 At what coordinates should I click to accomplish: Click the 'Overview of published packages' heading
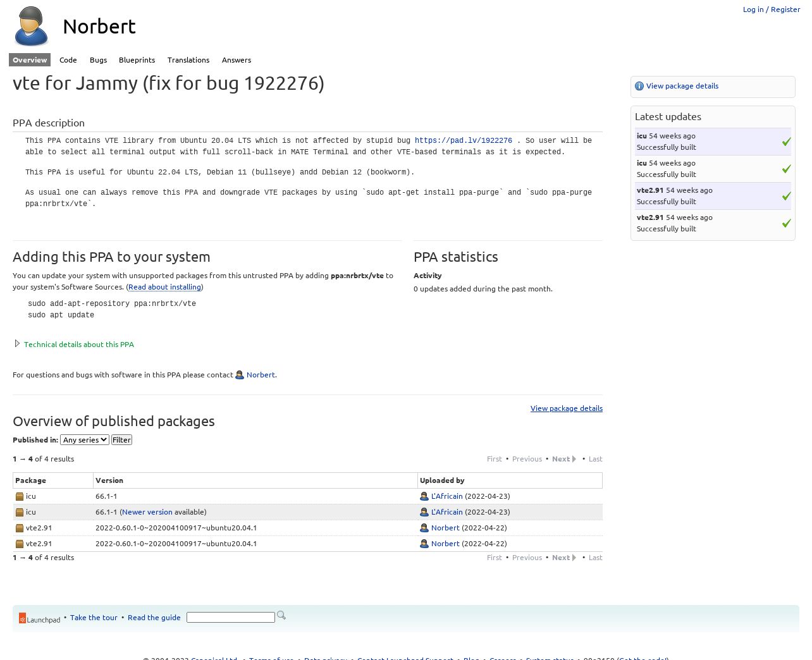tap(114, 421)
